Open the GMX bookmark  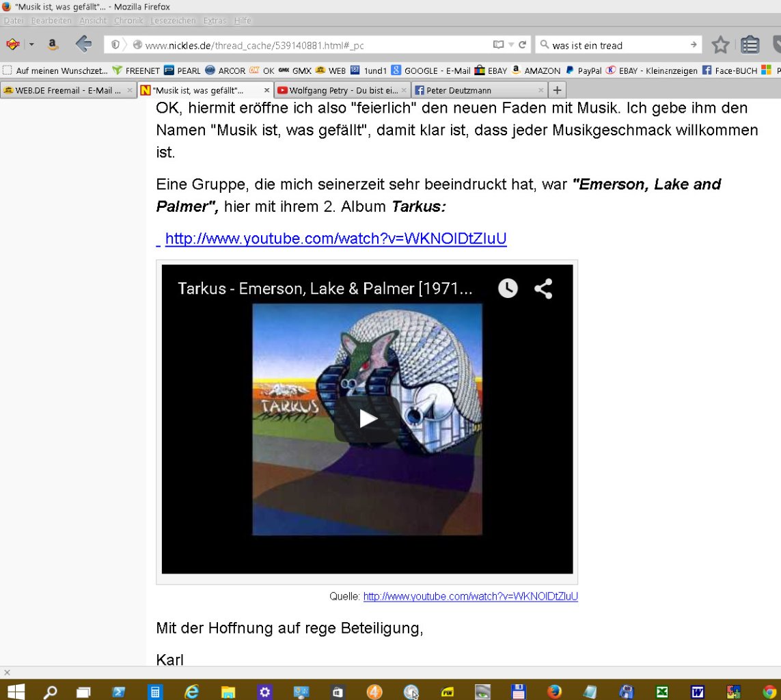tap(295, 70)
